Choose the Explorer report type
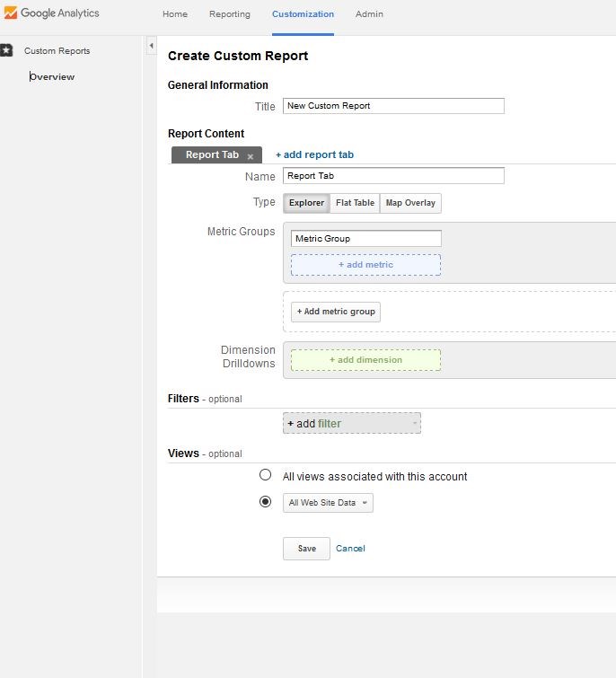616x678 pixels. pyautogui.click(x=306, y=203)
